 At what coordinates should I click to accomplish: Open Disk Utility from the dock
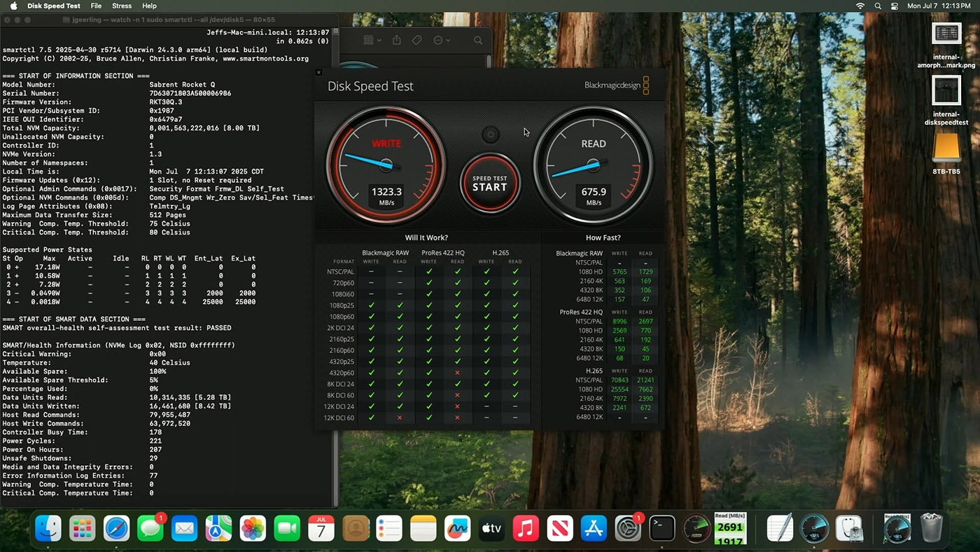click(x=849, y=528)
